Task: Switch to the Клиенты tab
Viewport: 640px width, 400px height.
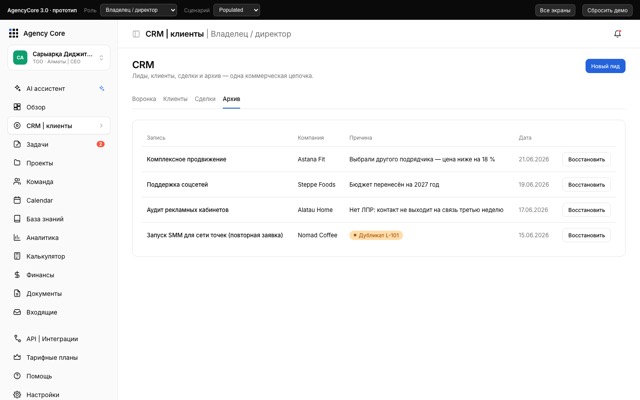Action: [x=175, y=99]
